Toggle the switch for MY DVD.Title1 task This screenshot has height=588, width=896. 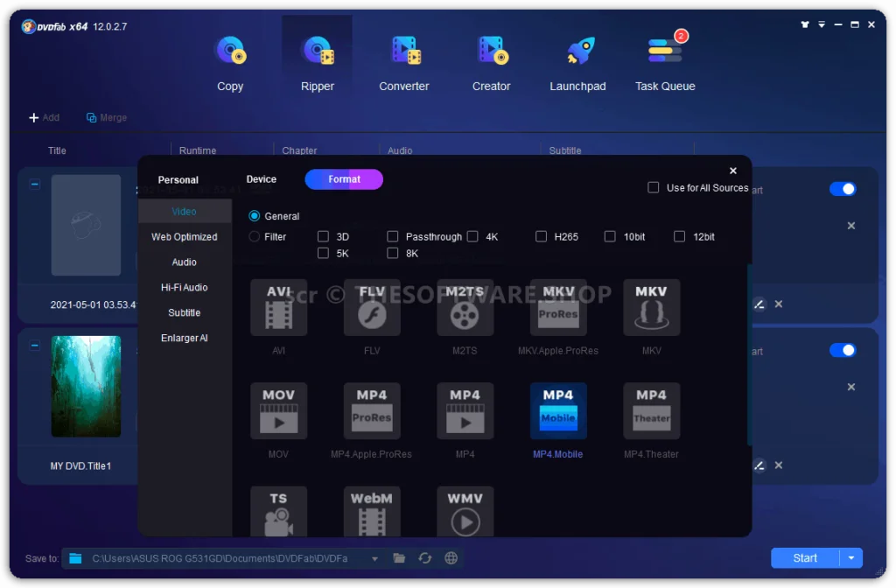click(x=843, y=350)
